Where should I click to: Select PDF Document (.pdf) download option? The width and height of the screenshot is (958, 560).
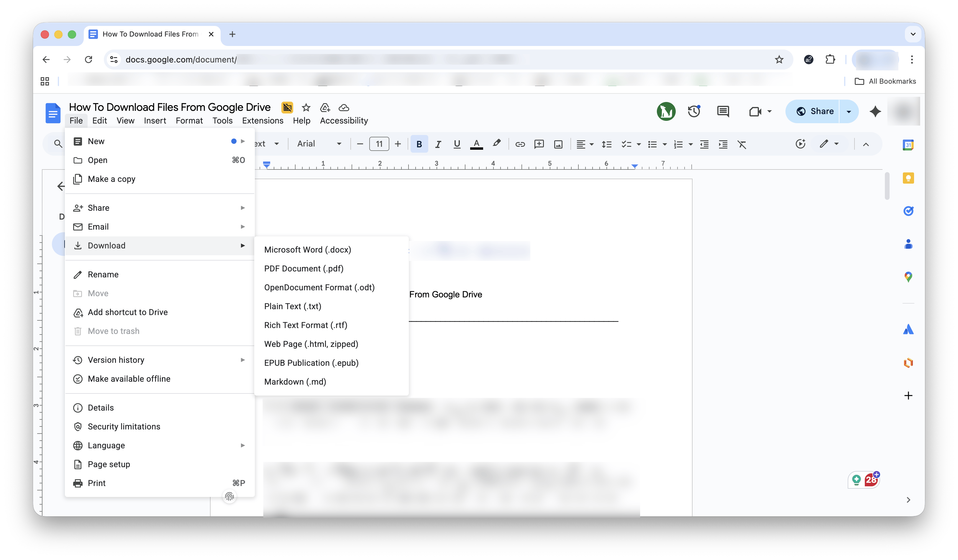[304, 269]
